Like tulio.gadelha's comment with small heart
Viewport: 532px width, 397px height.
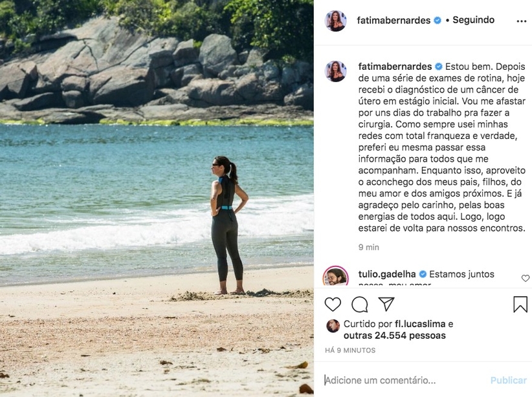coord(526,278)
